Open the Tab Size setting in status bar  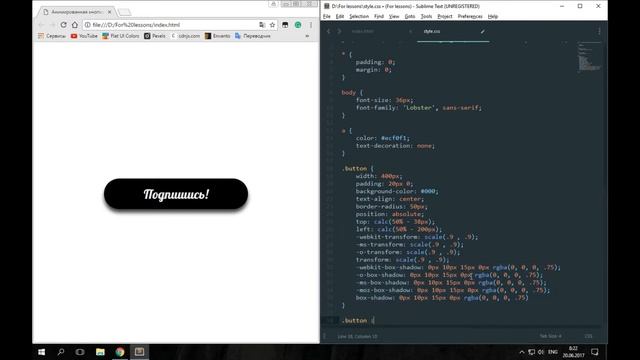click(550, 336)
